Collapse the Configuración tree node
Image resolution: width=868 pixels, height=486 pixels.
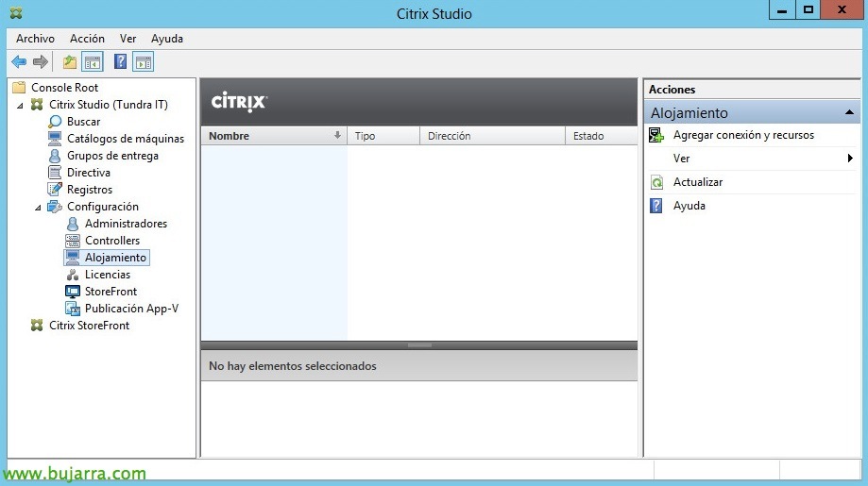[x=38, y=208]
